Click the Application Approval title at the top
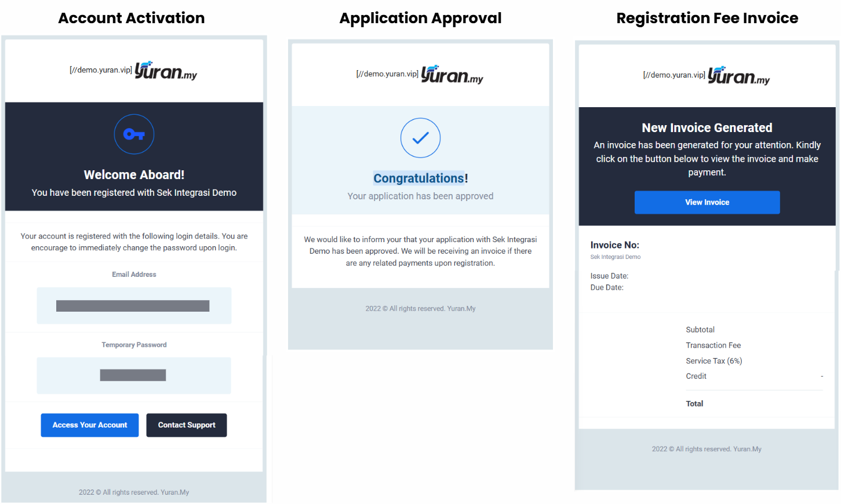This screenshot has height=504, width=841. pos(420,18)
